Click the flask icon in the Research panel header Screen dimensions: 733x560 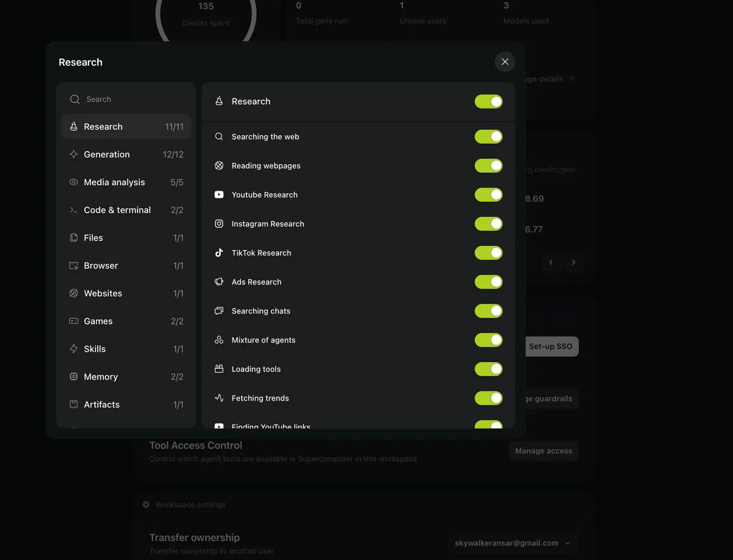[219, 101]
